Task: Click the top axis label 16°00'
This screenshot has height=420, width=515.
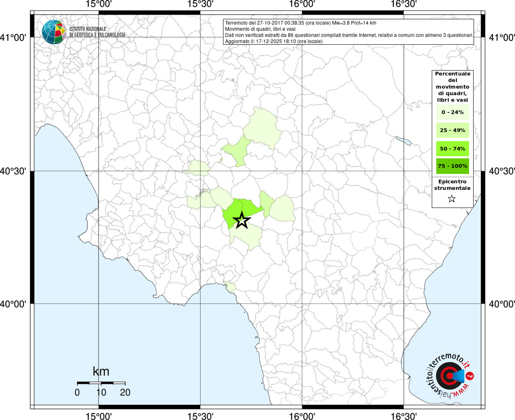Action: pos(302,4)
